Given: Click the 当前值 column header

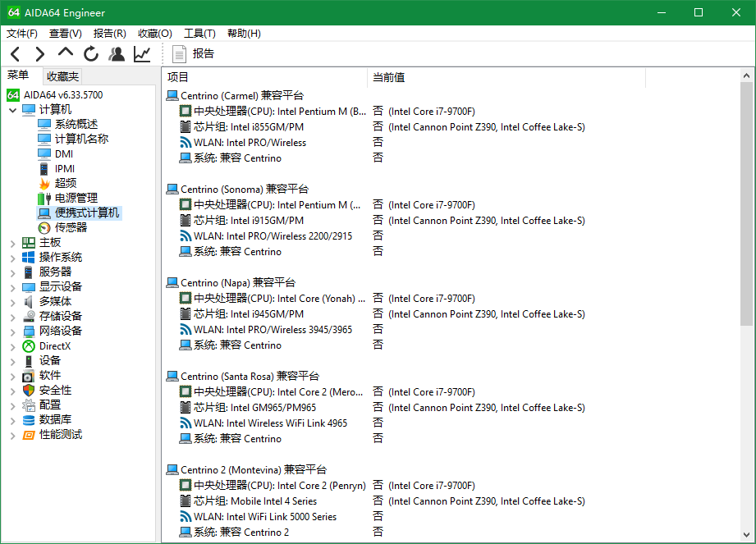Looking at the screenshot, I should [506, 77].
